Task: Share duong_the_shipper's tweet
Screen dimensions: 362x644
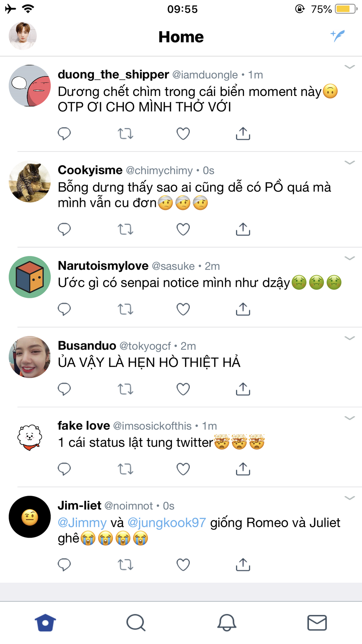Action: [243, 133]
